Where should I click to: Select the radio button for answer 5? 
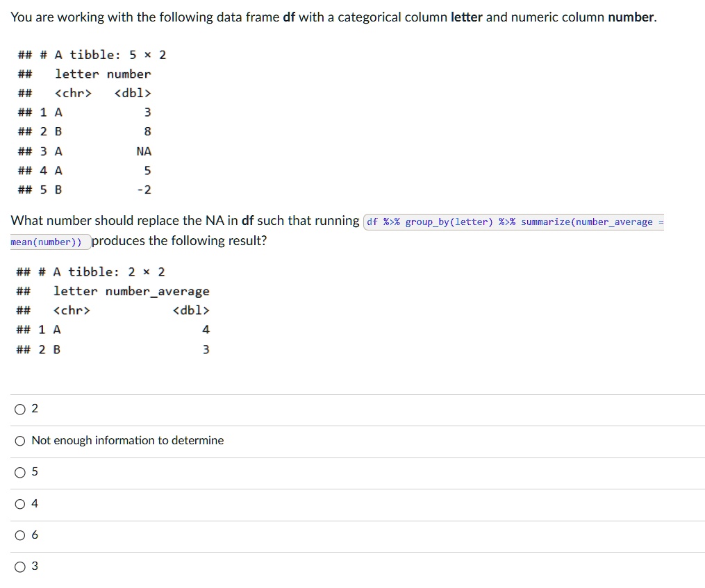(x=19, y=473)
